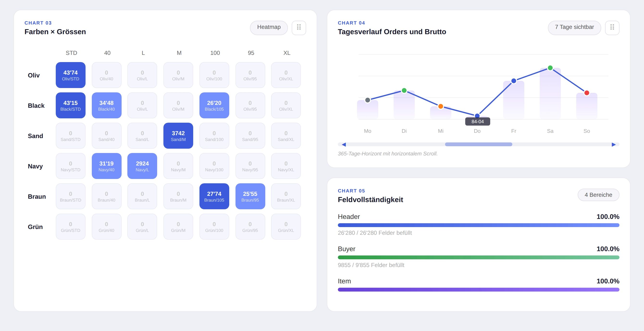644x331 pixels.
Task: Select the Sand/M heatmap cell
Action: (178, 136)
